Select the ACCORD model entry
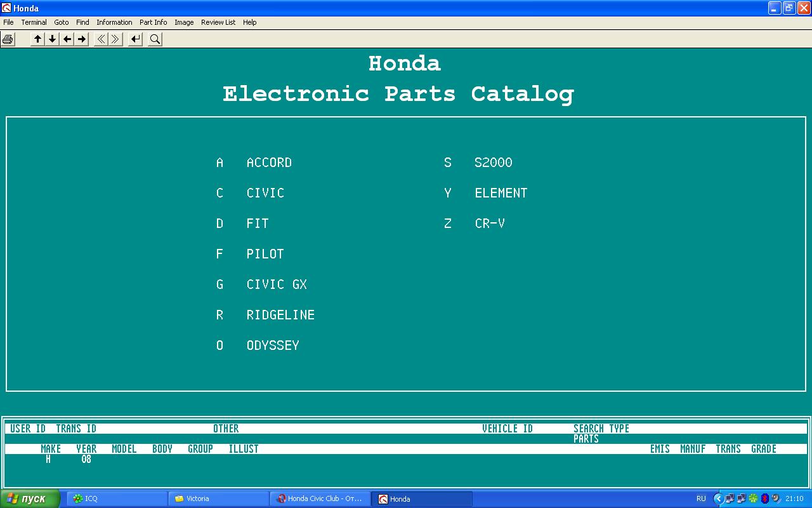 tap(269, 163)
